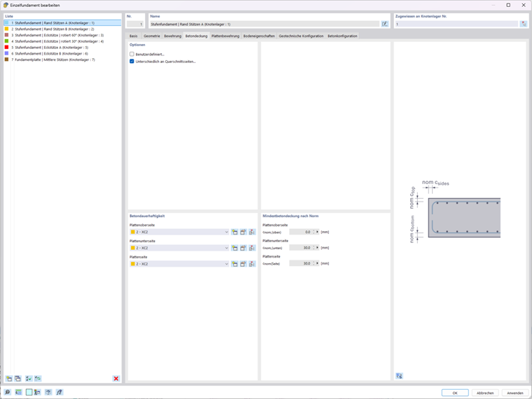Viewport: 532px width, 399px height.
Task: Open arrow menu beside cnom(Seite) value
Action: 318,263
